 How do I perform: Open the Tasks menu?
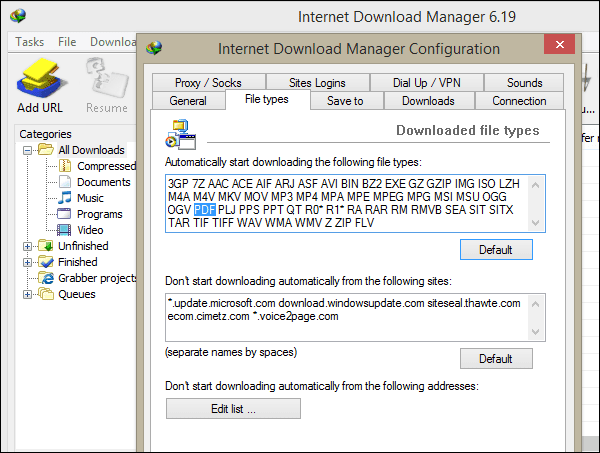click(29, 42)
